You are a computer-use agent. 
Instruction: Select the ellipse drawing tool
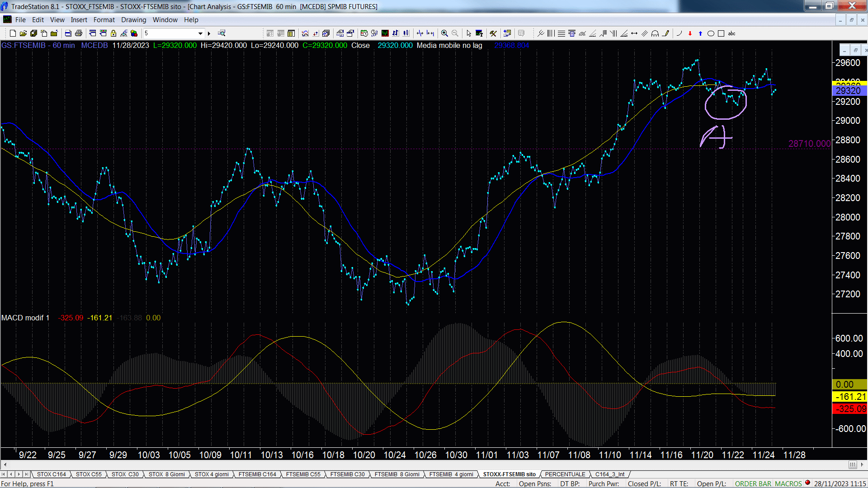[x=711, y=33]
